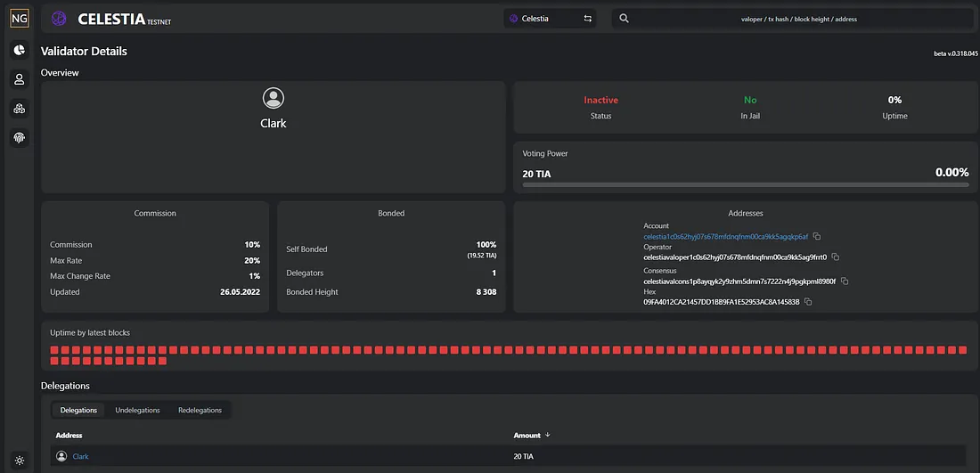Viewport: 980px width, 473px height.
Task: Open the fingerprint sidebar icon
Action: pyautogui.click(x=20, y=138)
